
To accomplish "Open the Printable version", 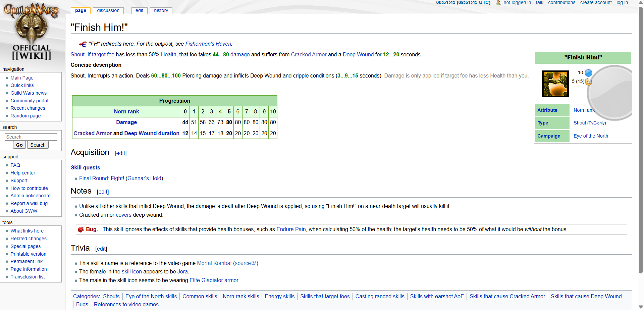I will (29, 254).
